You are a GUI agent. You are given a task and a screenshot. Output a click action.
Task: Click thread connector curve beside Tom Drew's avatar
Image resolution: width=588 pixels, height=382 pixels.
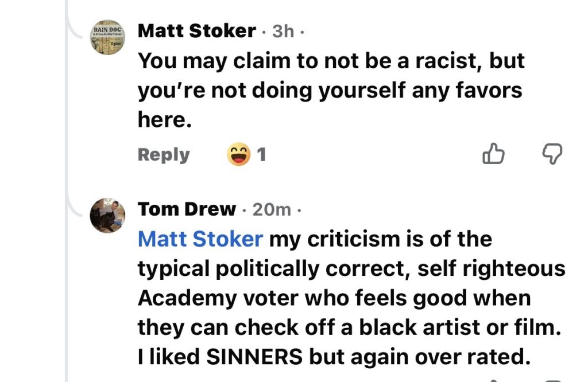pos(76,205)
